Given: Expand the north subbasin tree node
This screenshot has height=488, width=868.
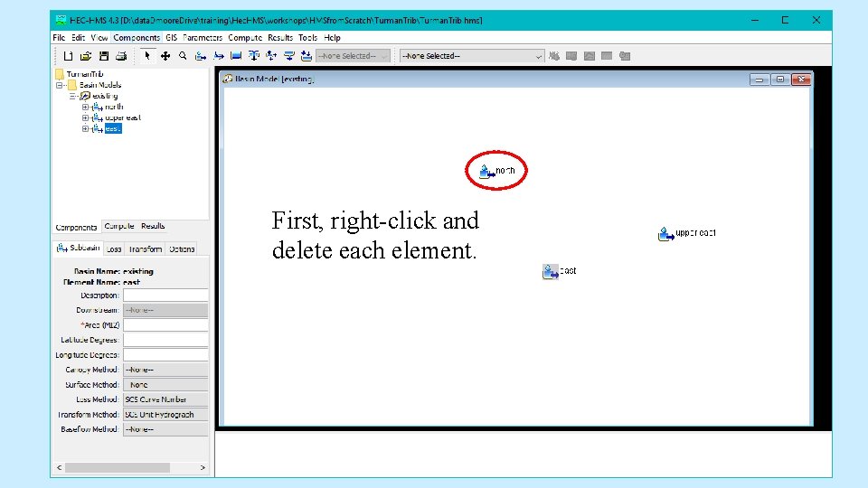Looking at the screenshot, I should (85, 107).
